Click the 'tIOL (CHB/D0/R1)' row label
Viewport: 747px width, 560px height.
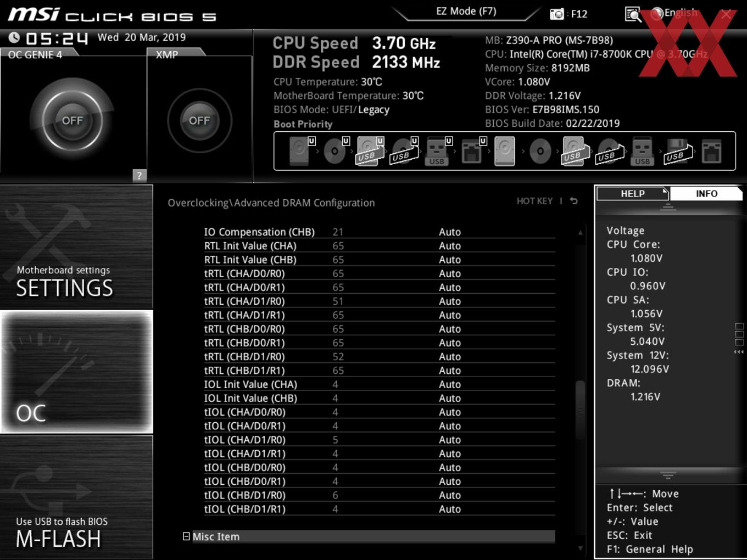[244, 481]
